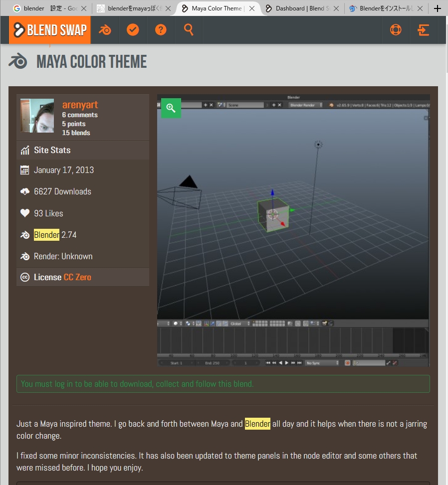This screenshot has height=485, width=448.
Task: Click the calendar icon beside the date
Action: coord(25,170)
